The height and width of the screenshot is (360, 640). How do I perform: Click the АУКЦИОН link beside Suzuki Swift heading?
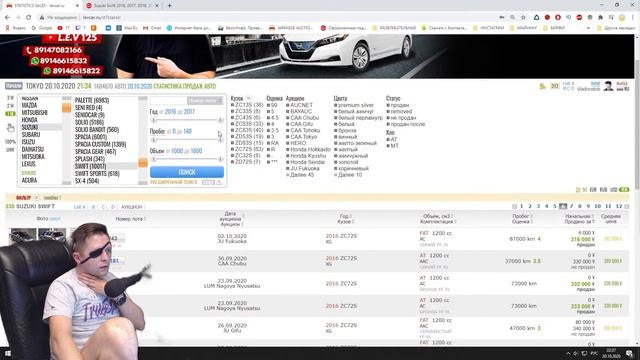131,207
